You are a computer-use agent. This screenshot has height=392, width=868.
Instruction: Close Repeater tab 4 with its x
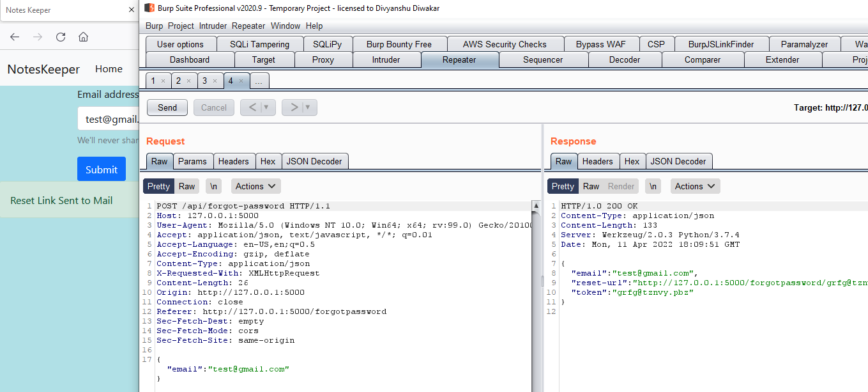(241, 81)
